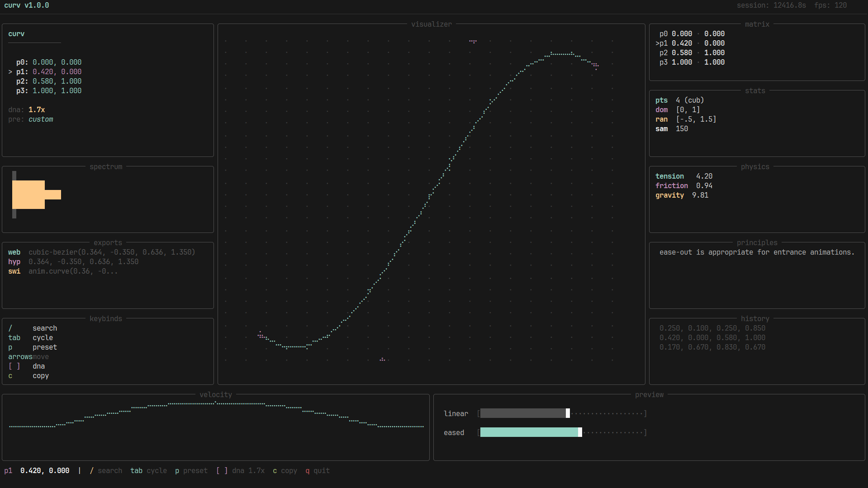The width and height of the screenshot is (868, 488).
Task: Click the gravity 9.81 value
Action: (700, 195)
